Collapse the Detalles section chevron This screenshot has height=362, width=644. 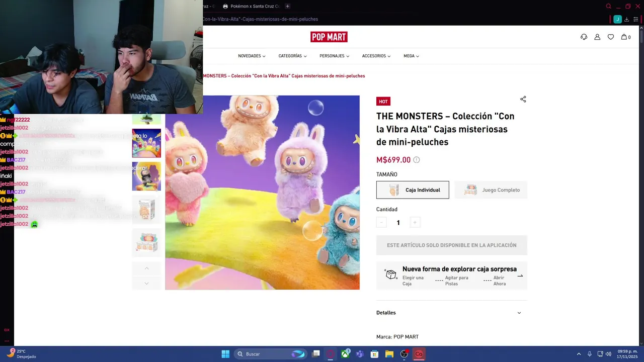point(519,313)
